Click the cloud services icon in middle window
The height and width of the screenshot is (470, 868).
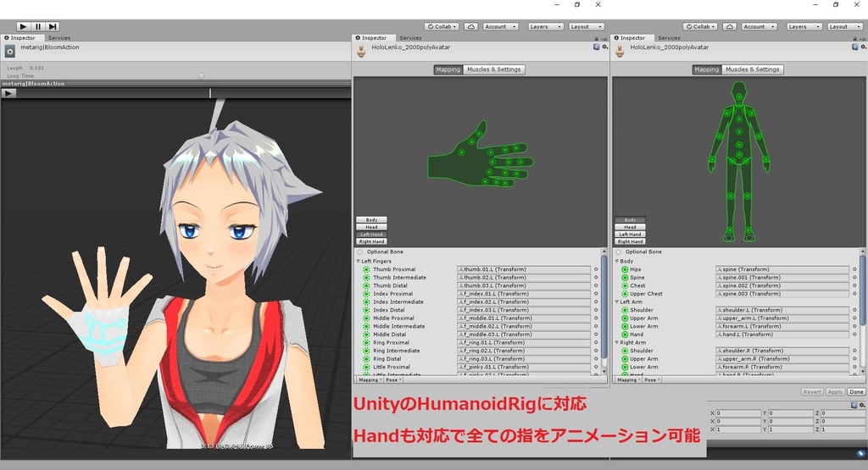(470, 26)
